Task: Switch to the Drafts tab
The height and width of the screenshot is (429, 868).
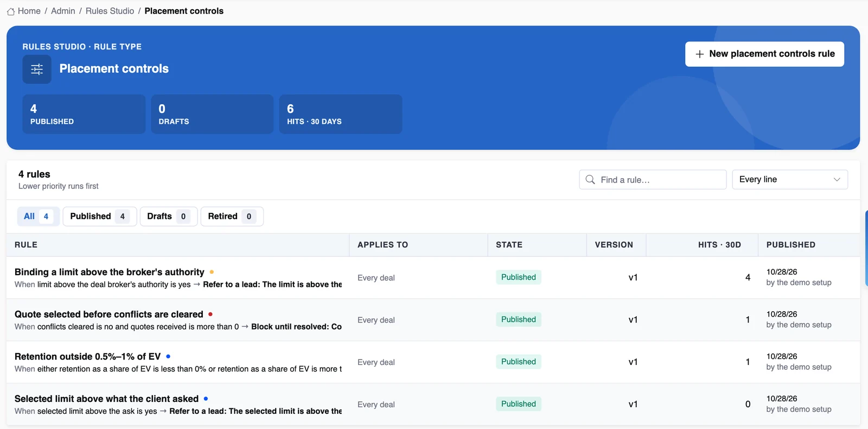Action: click(169, 216)
